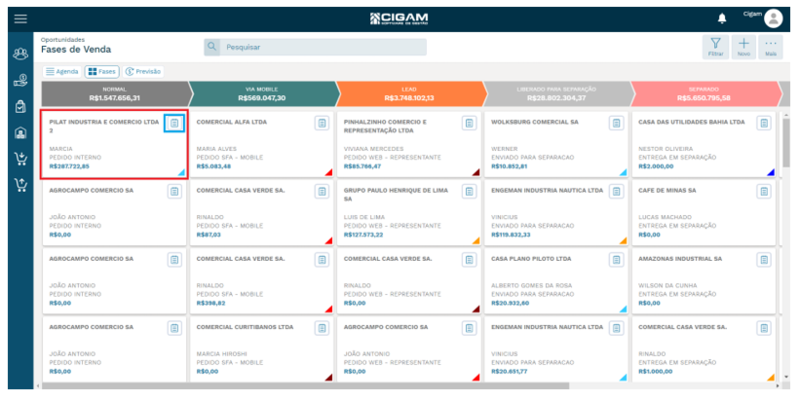Focus the Pesquisar search field
The image size is (800, 401).
tap(315, 47)
